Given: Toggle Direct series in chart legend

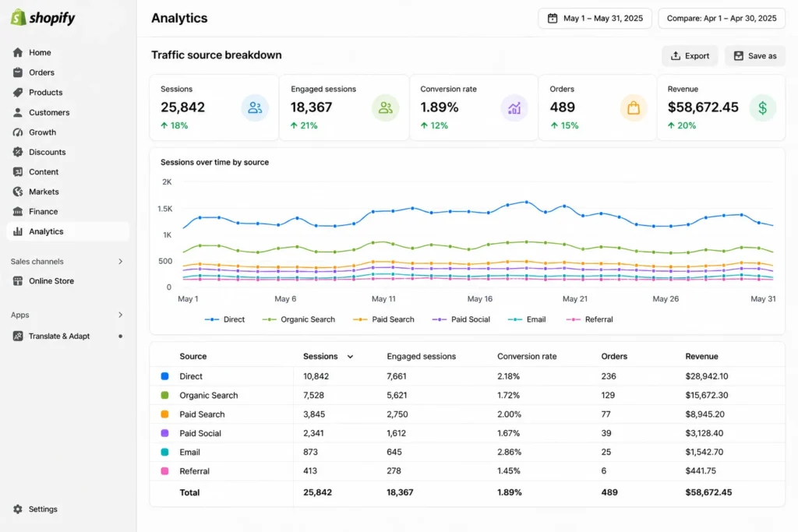Looking at the screenshot, I should 224,319.
